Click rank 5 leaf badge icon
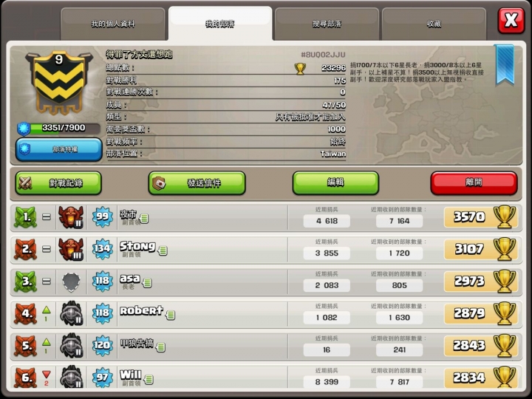Image resolution: width=532 pixels, height=399 pixels. pos(25,345)
